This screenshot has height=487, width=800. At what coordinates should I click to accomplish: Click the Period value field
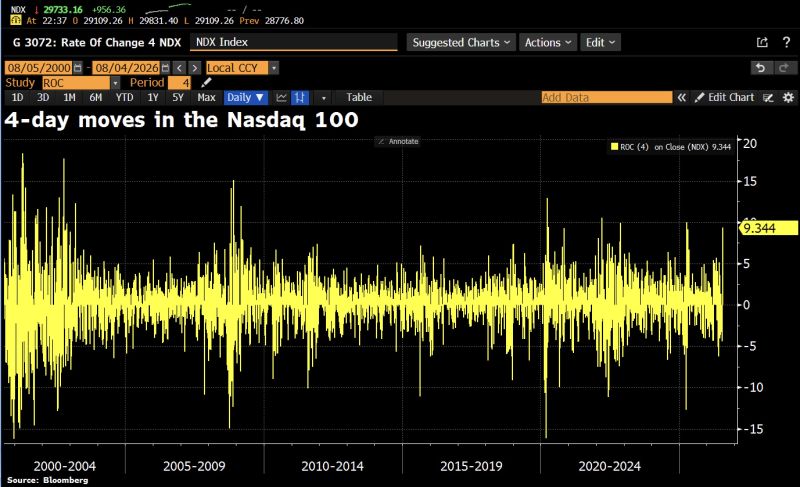pyautogui.click(x=180, y=83)
